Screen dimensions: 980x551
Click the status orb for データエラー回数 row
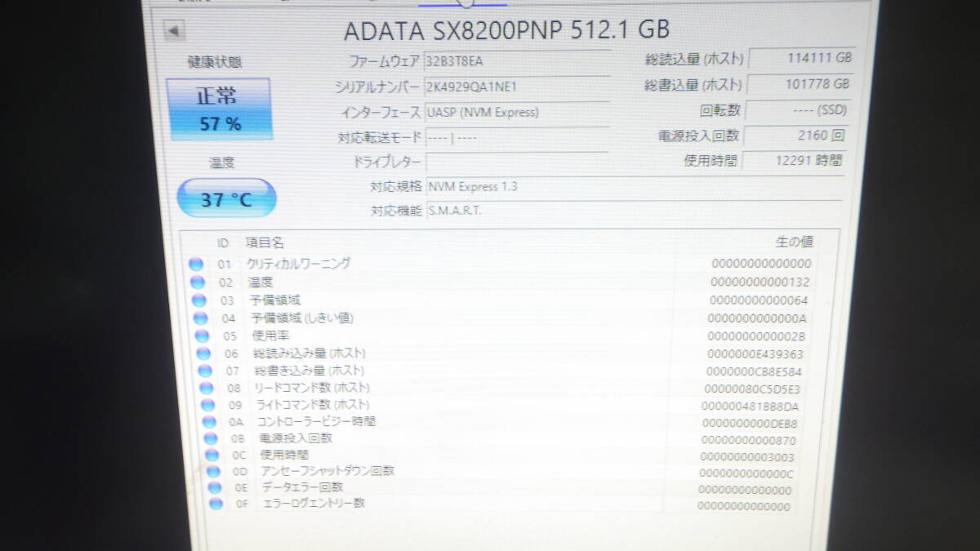click(215, 487)
